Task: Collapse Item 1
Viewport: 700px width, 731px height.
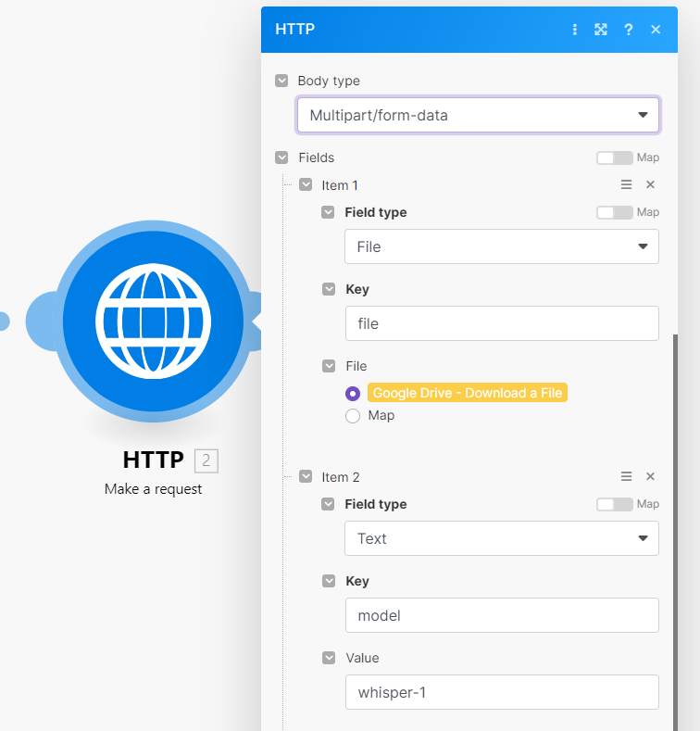Action: click(306, 184)
